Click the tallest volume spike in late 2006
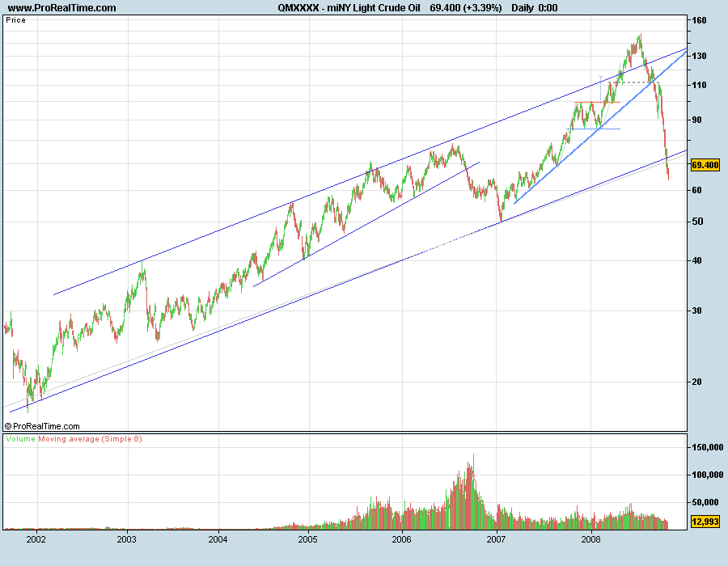 473,491
